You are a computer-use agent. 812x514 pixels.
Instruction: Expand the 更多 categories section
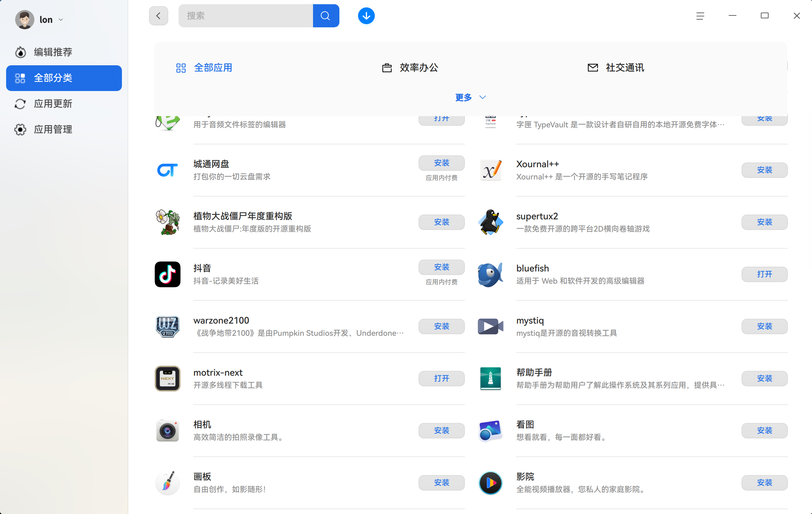pos(470,97)
